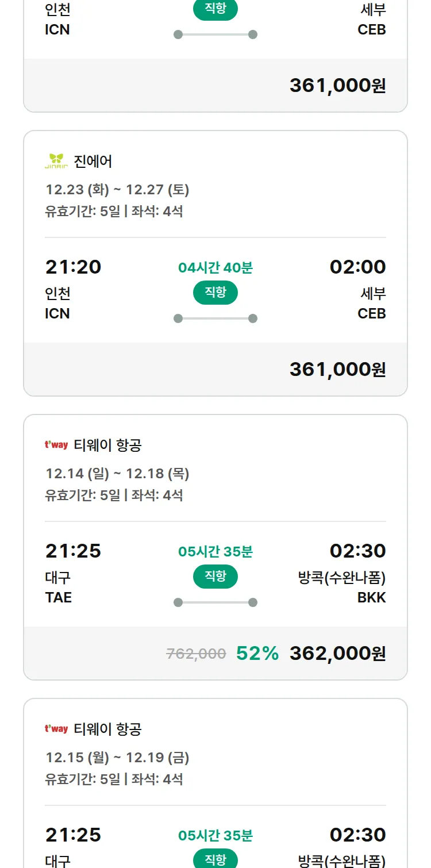The height and width of the screenshot is (868, 431).
Task: Tap the 직항 badge on the 12.14 T'way flight
Action: click(215, 577)
